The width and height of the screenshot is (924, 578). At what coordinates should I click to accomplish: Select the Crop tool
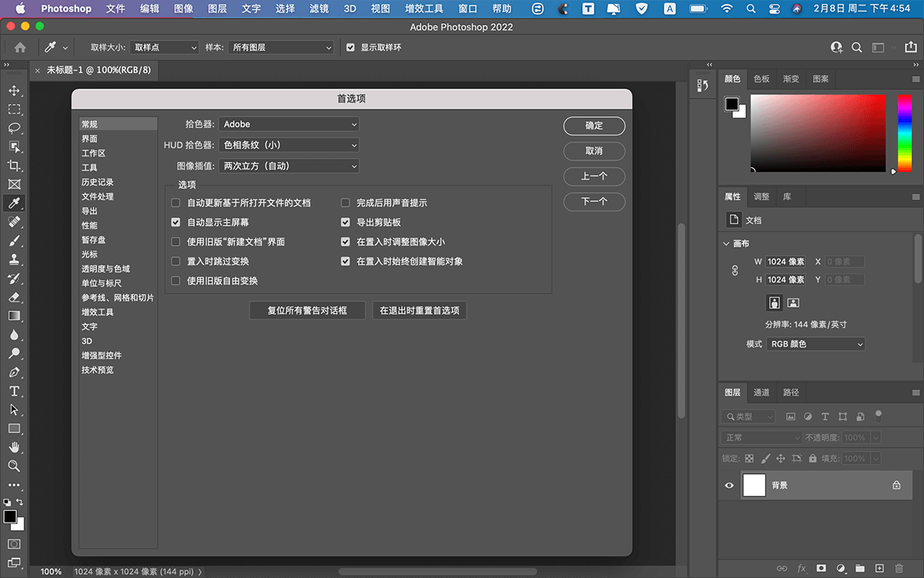(14, 166)
